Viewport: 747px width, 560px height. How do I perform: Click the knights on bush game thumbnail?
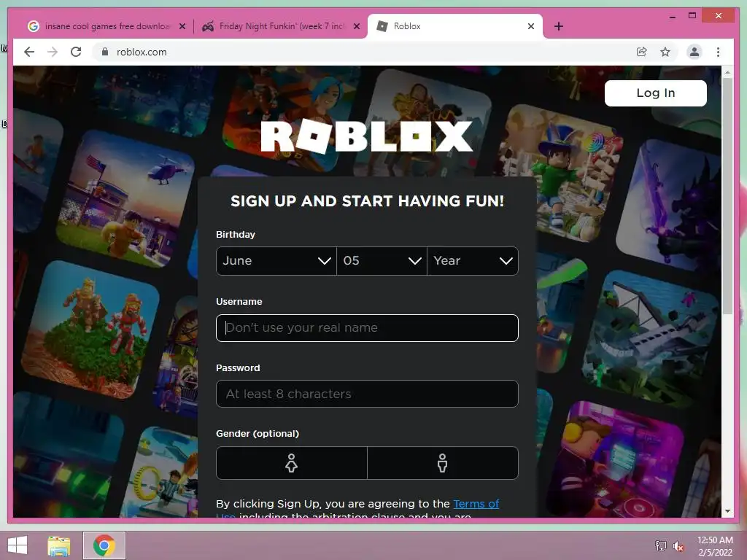tap(90, 330)
